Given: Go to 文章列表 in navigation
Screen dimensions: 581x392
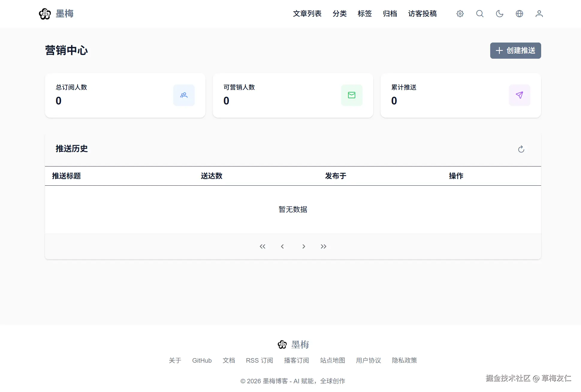Looking at the screenshot, I should coord(307,14).
